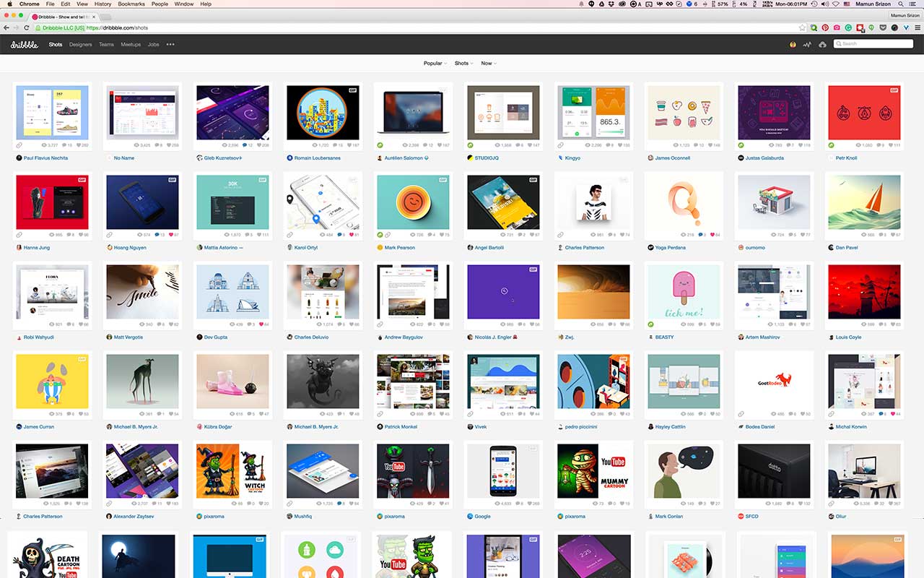Open Matt Vergotis' calligraphy shot thumbnail
Viewport: 924px width, 578px height.
pyautogui.click(x=142, y=291)
